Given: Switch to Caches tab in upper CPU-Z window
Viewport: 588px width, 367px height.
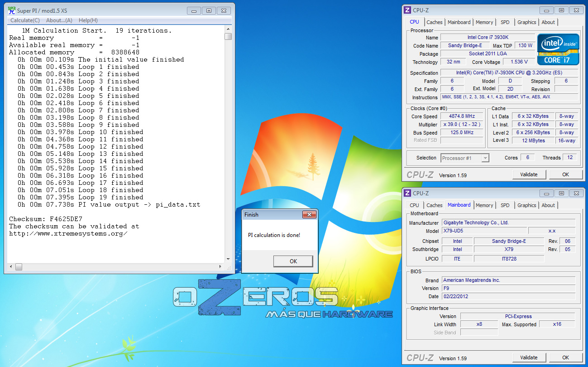Looking at the screenshot, I should pos(434,22).
